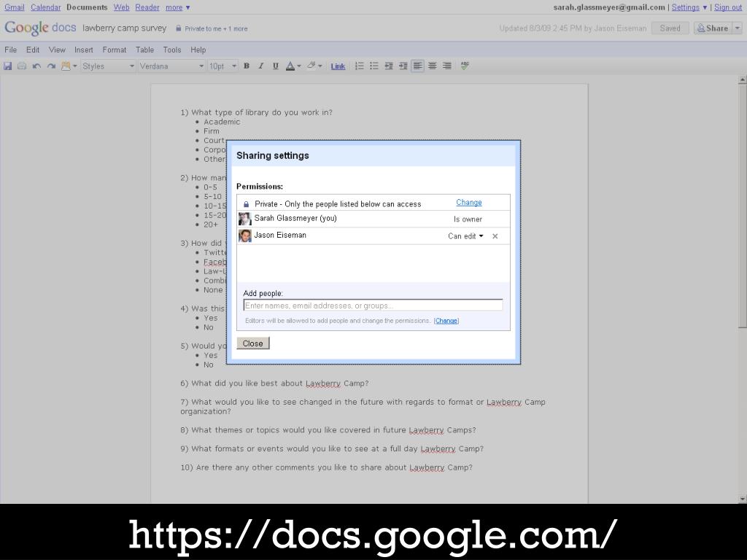
Task: Click the 'Is owner' text for Sarah
Action: pos(468,219)
